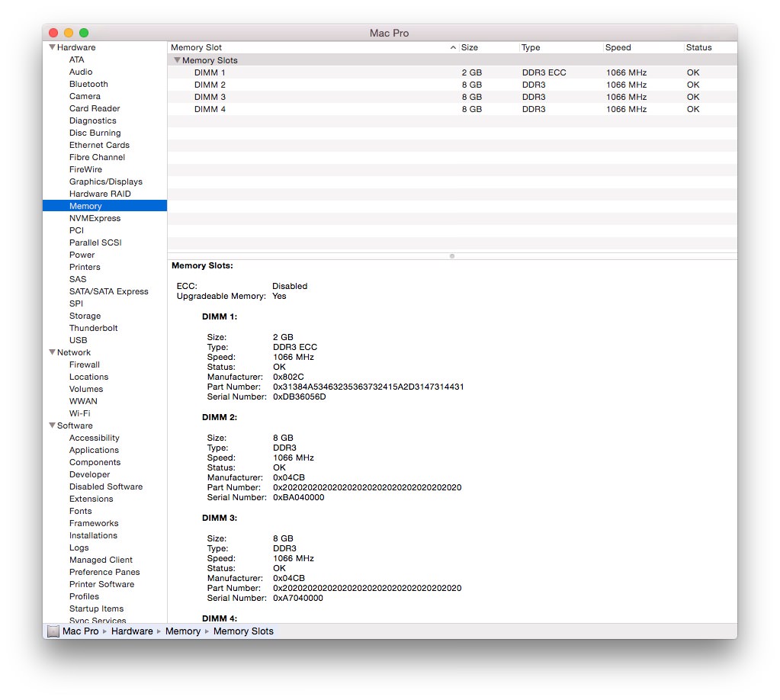
Task: Select Extensions in the sidebar
Action: [x=91, y=499]
